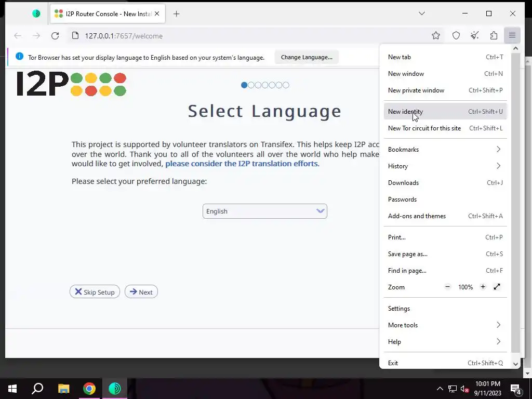This screenshot has width=532, height=399.
Task: Open the I2P translation efforts link
Action: (241, 164)
